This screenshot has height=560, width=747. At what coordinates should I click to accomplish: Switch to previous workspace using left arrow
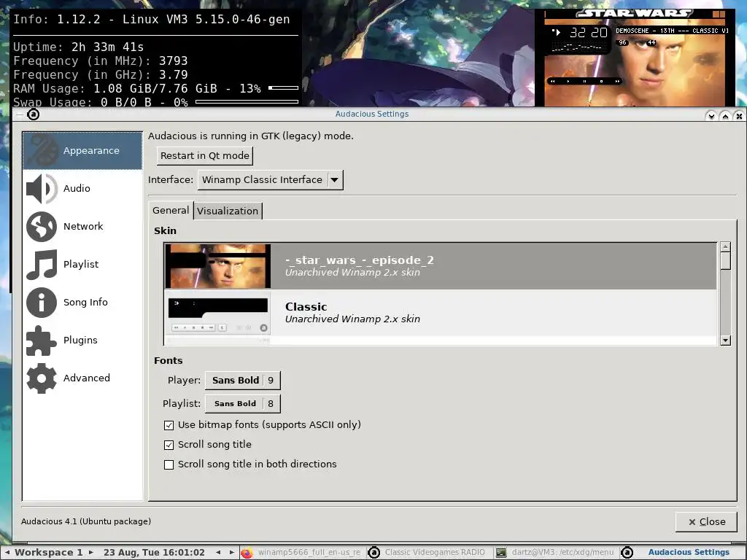7,553
